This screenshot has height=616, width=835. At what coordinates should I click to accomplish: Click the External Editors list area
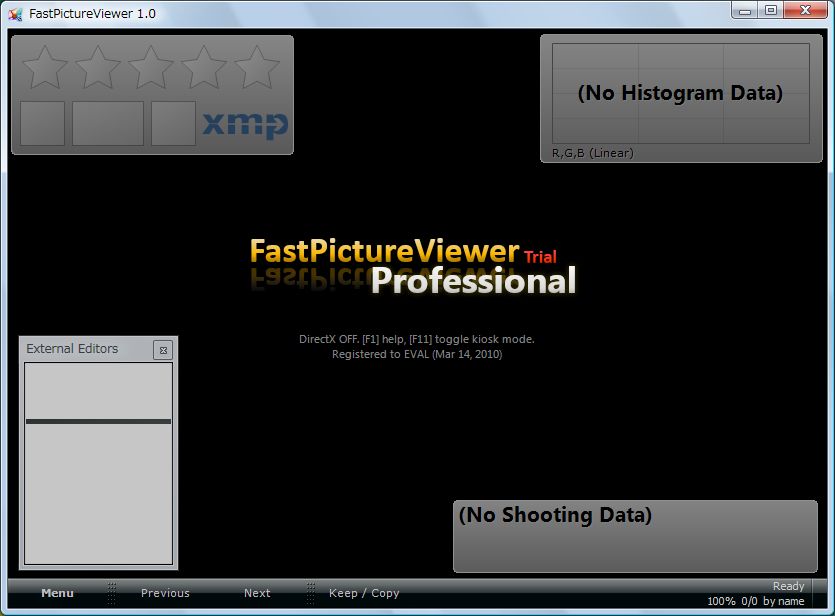click(x=99, y=463)
